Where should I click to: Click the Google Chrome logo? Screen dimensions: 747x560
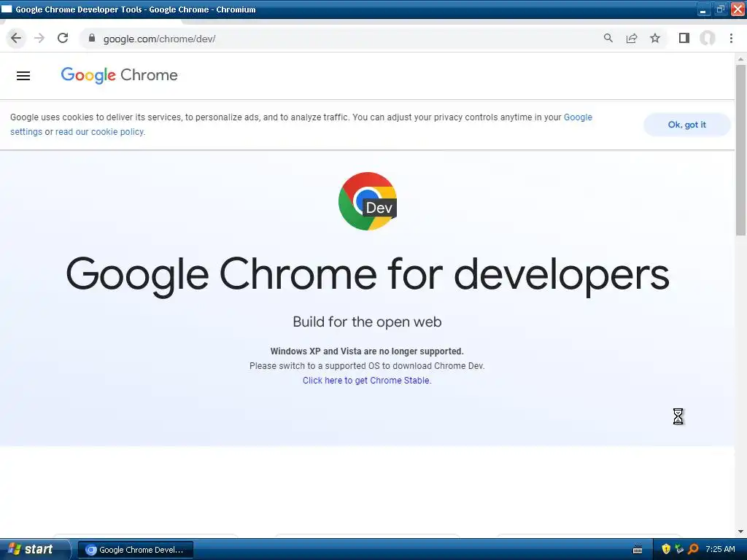119,75
